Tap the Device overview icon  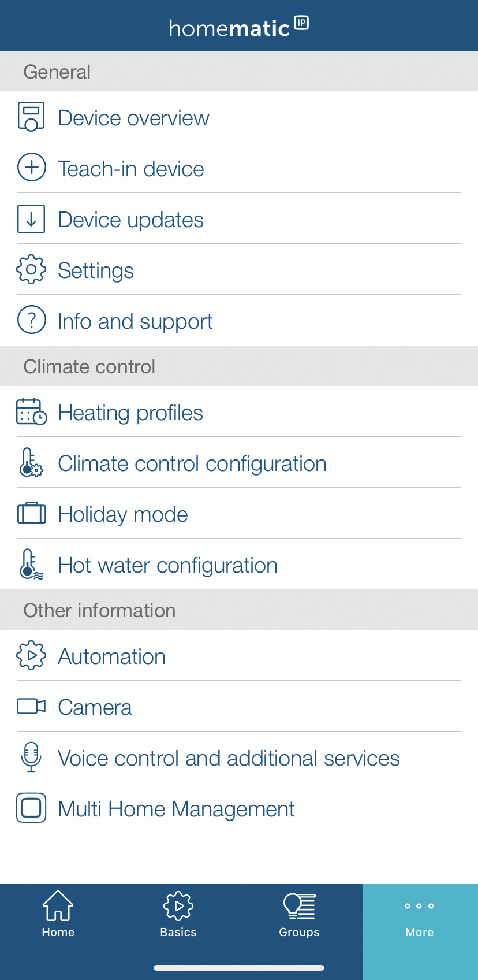point(31,117)
